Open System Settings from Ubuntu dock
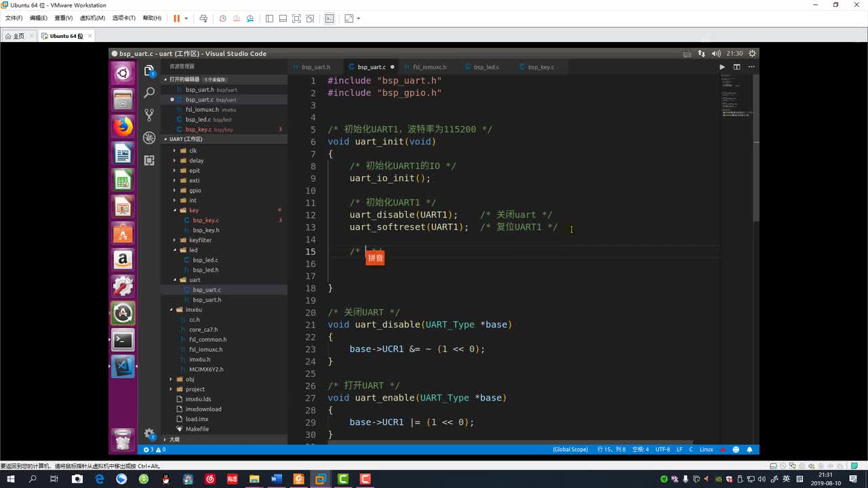Screen dimensions: 868x488 coord(123,287)
